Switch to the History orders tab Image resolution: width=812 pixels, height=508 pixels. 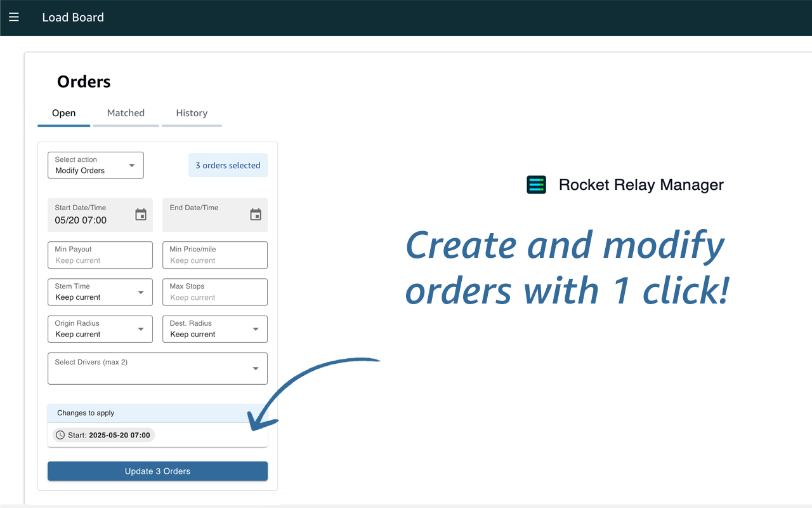coord(192,113)
